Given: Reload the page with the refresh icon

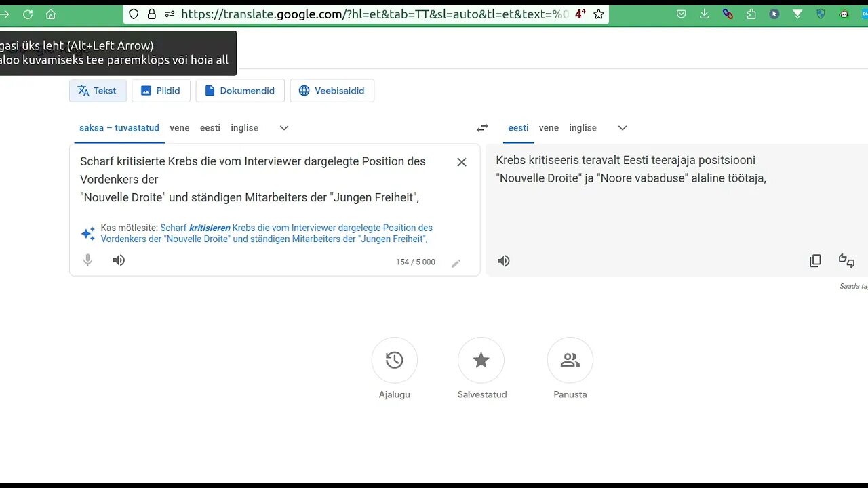Looking at the screenshot, I should point(28,14).
